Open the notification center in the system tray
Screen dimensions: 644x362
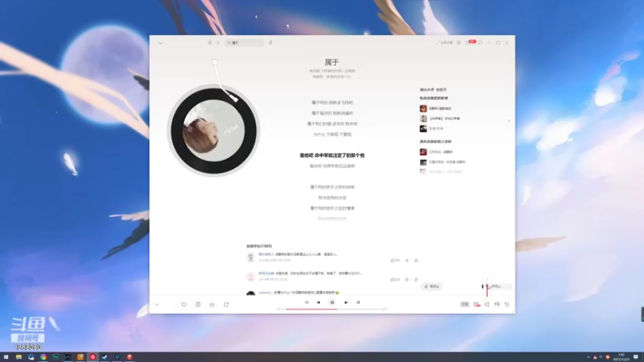pyautogui.click(x=636, y=357)
